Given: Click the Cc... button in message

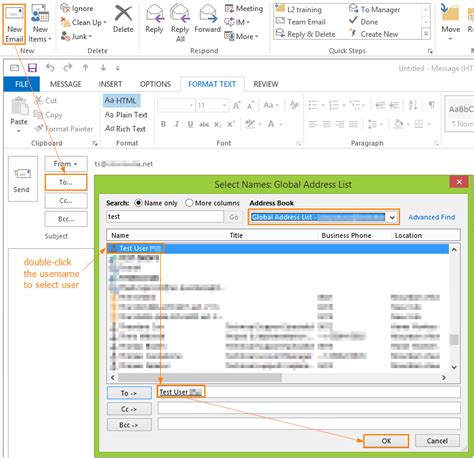Looking at the screenshot, I should pos(66,201).
